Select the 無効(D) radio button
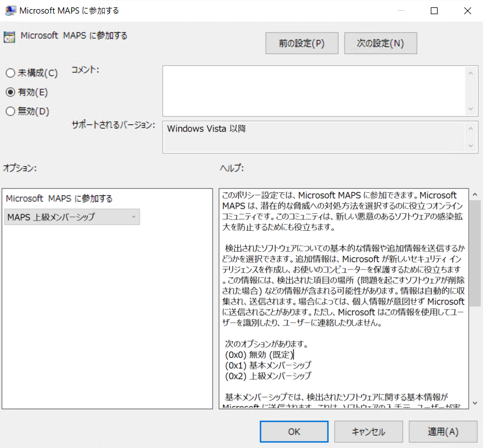Image resolution: width=483 pixels, height=448 pixels. pyautogui.click(x=10, y=111)
